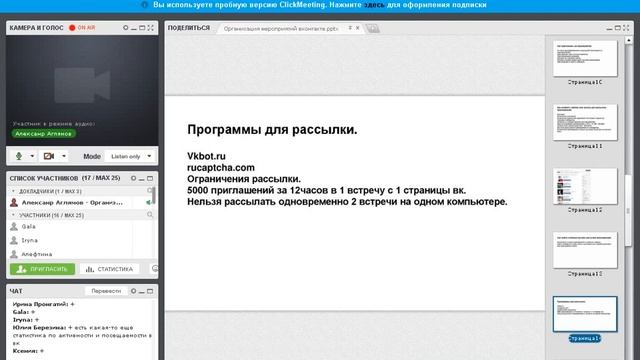The image size is (640, 360).
Task: Open slide thumbnail Страница 10
Action: tap(585, 58)
